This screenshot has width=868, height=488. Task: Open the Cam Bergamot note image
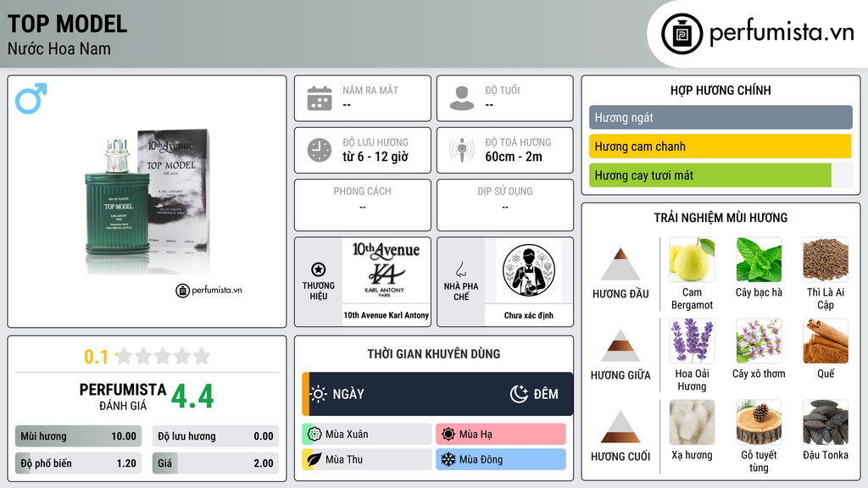[692, 260]
